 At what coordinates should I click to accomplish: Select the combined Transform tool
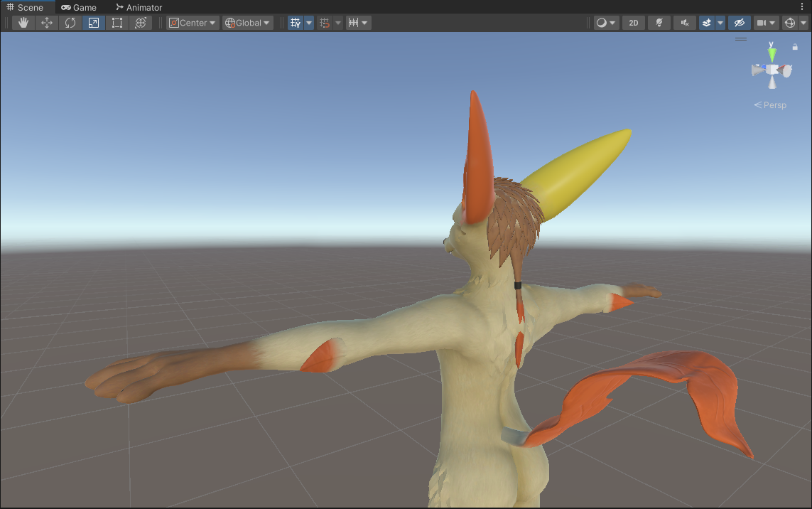[x=141, y=23]
